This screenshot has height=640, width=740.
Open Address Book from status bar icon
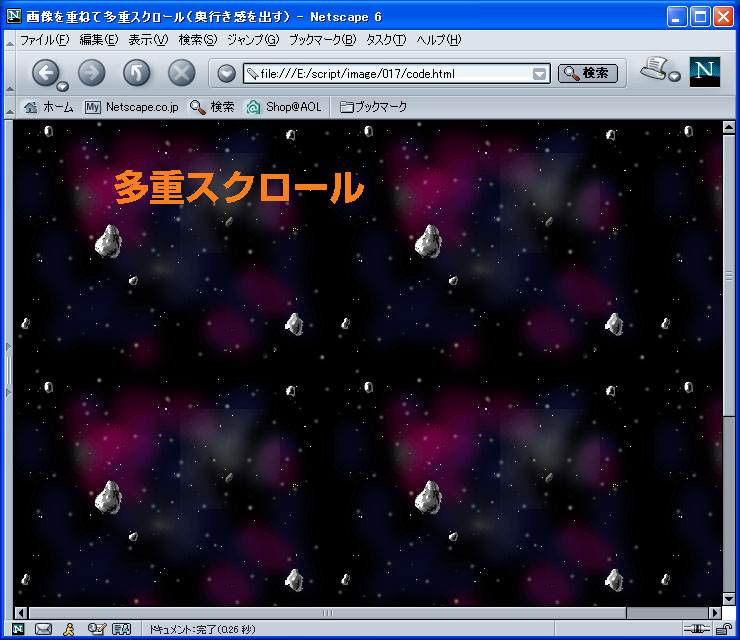121,629
